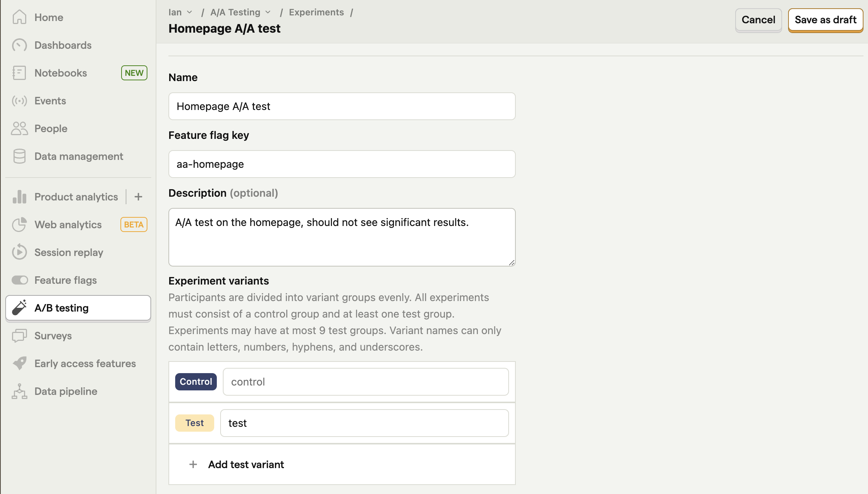
Task: Click the Feature flags toggle icon
Action: point(20,280)
